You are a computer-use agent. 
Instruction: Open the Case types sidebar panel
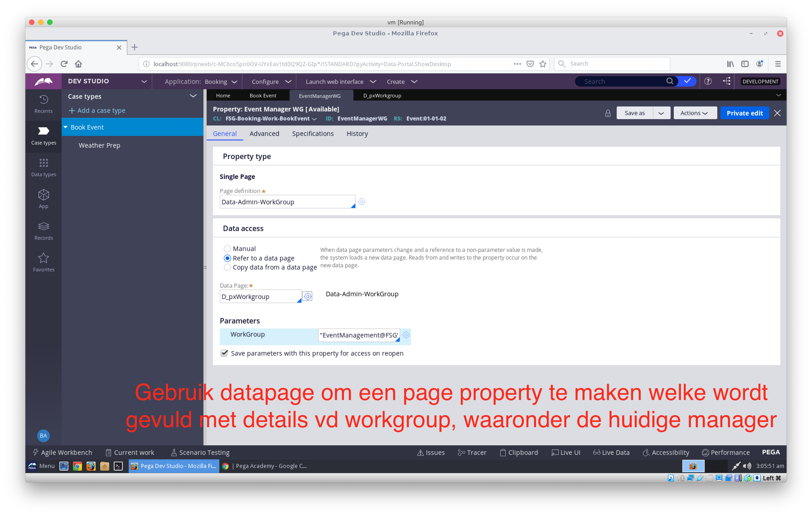pyautogui.click(x=43, y=136)
